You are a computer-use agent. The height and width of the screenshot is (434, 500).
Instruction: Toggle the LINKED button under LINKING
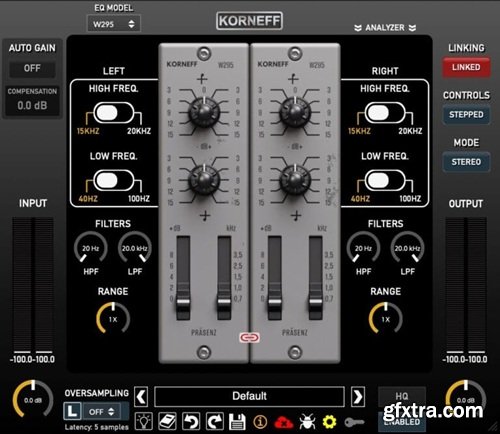pyautogui.click(x=466, y=67)
